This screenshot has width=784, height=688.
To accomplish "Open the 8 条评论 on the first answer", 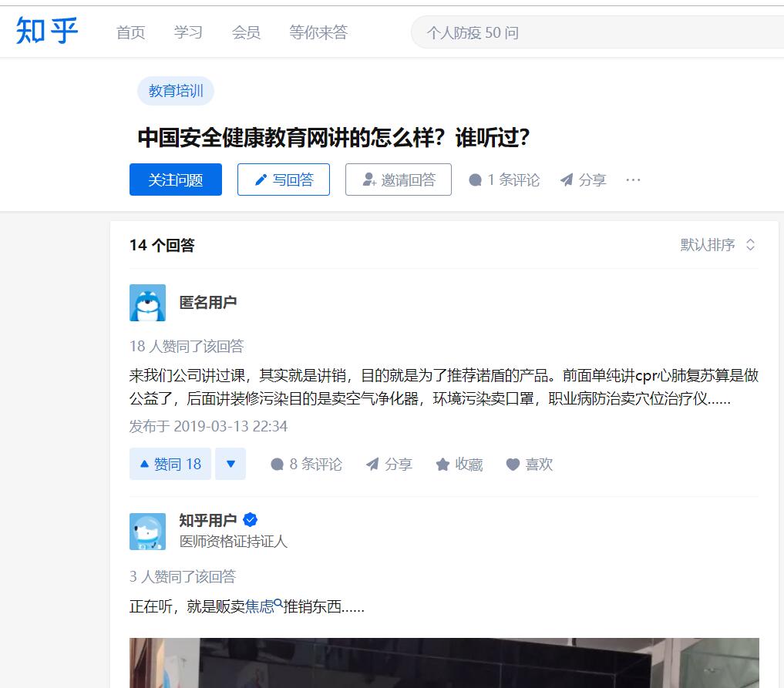I will (306, 464).
